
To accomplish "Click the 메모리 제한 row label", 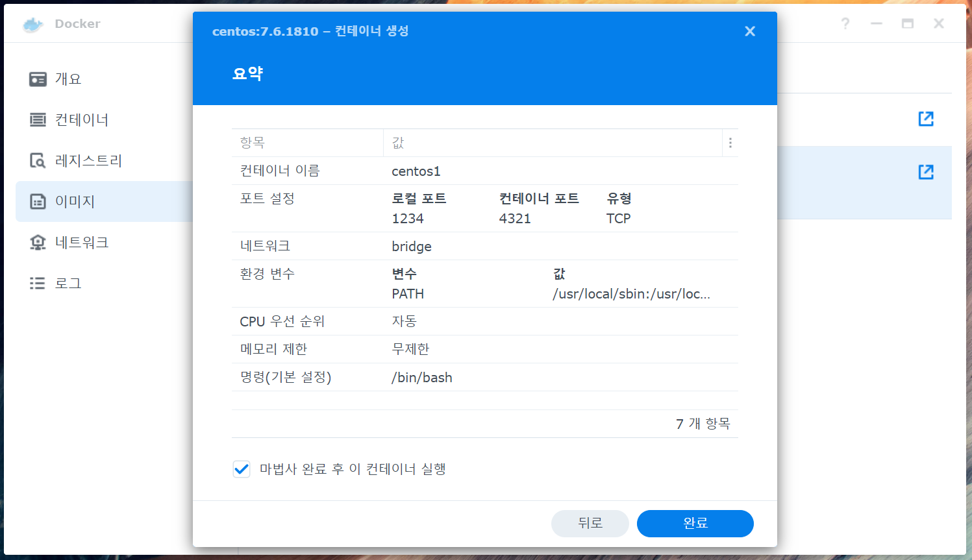I will [x=273, y=349].
